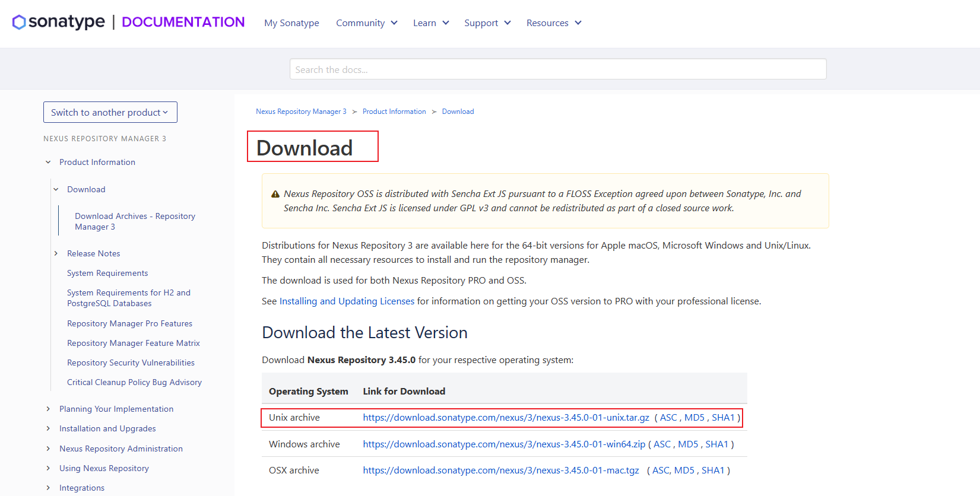Click the Download page heading
Image resolution: width=980 pixels, height=496 pixels.
(305, 148)
